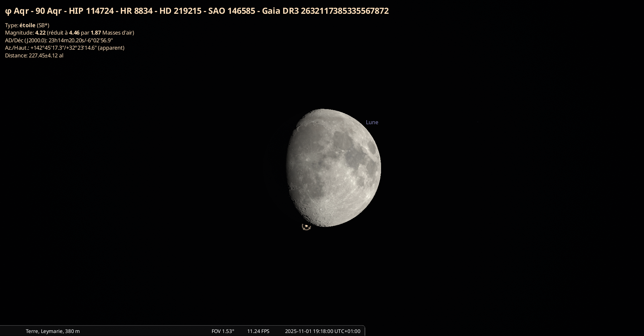Click the HIP 114724 designation
The height and width of the screenshot is (336, 644).
pos(91,11)
